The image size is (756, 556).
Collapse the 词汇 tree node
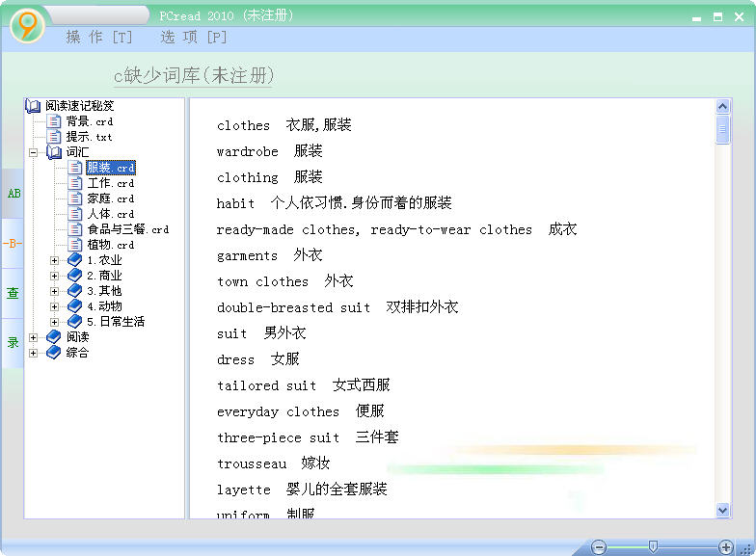(34, 152)
